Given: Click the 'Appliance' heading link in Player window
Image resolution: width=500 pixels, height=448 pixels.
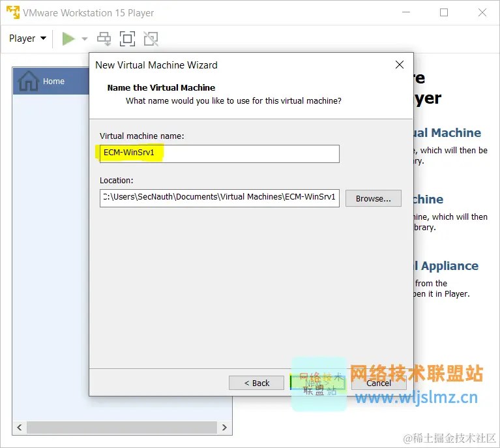Looking at the screenshot, I should tap(447, 266).
